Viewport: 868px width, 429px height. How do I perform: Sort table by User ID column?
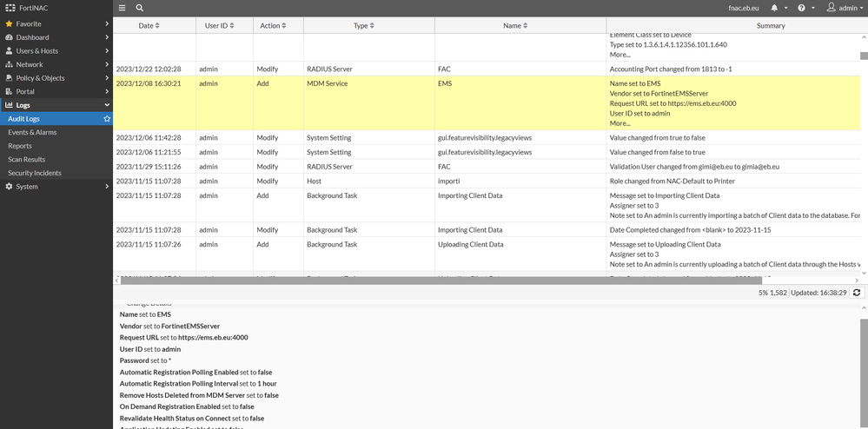216,26
